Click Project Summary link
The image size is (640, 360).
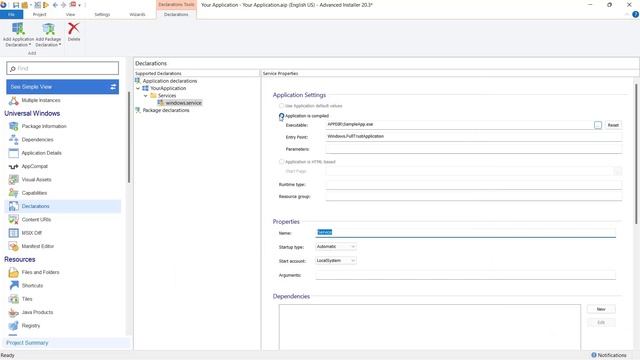(27, 343)
